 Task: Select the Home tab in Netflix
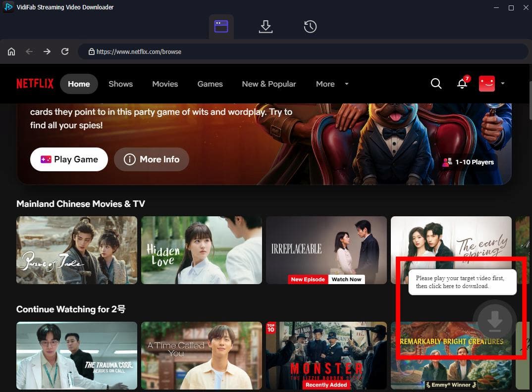79,84
